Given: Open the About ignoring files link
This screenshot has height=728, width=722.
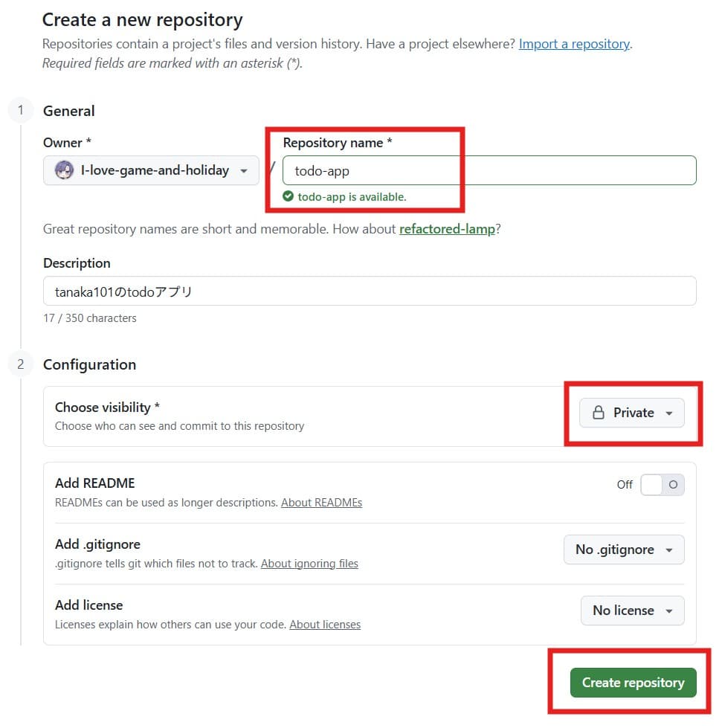Looking at the screenshot, I should pos(309,564).
